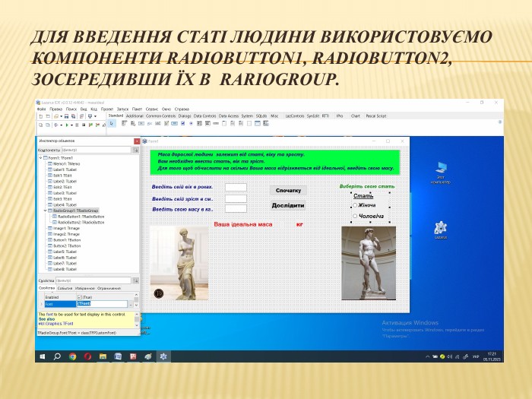Pick the TMainMenu component in Standard palette
Screen dimensions: 532x399
(x=124, y=123)
